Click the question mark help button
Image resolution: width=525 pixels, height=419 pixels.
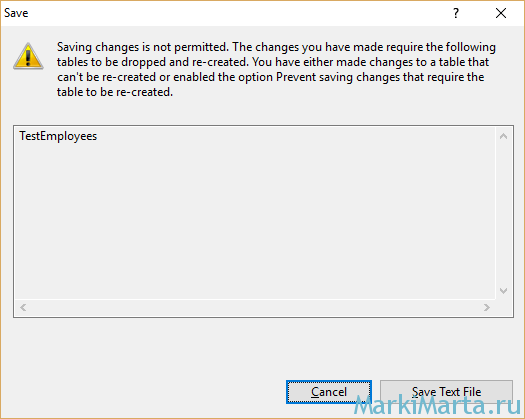coord(456,13)
